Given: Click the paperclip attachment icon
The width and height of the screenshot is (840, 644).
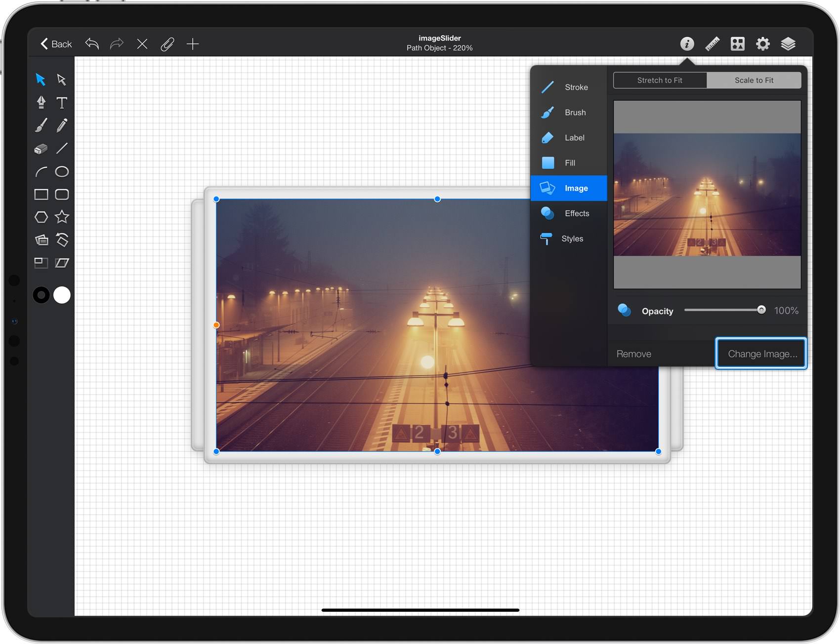Looking at the screenshot, I should tap(168, 44).
